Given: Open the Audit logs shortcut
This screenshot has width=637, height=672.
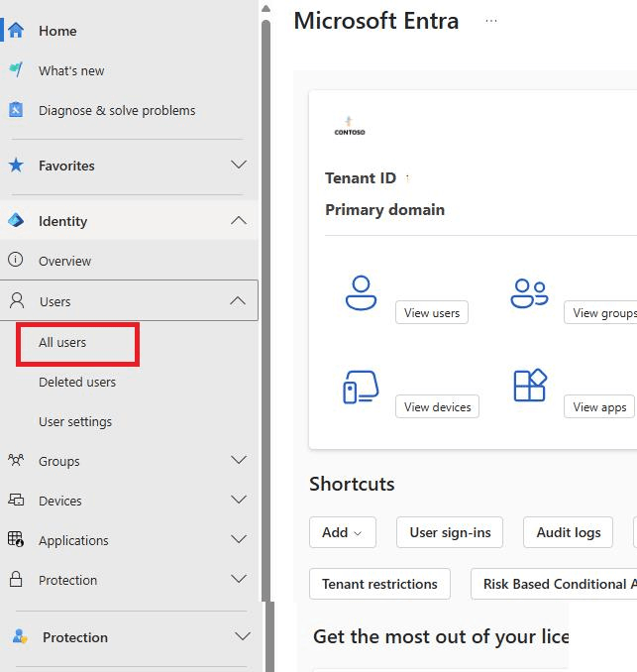Looking at the screenshot, I should [x=568, y=532].
